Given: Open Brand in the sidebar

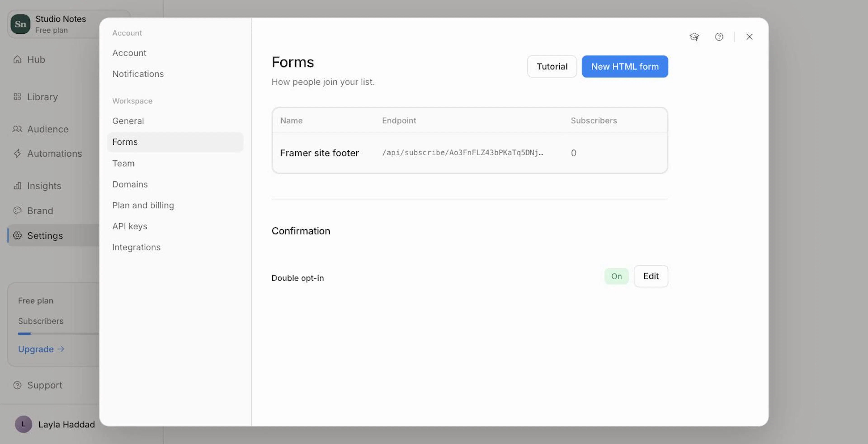Looking at the screenshot, I should point(40,211).
